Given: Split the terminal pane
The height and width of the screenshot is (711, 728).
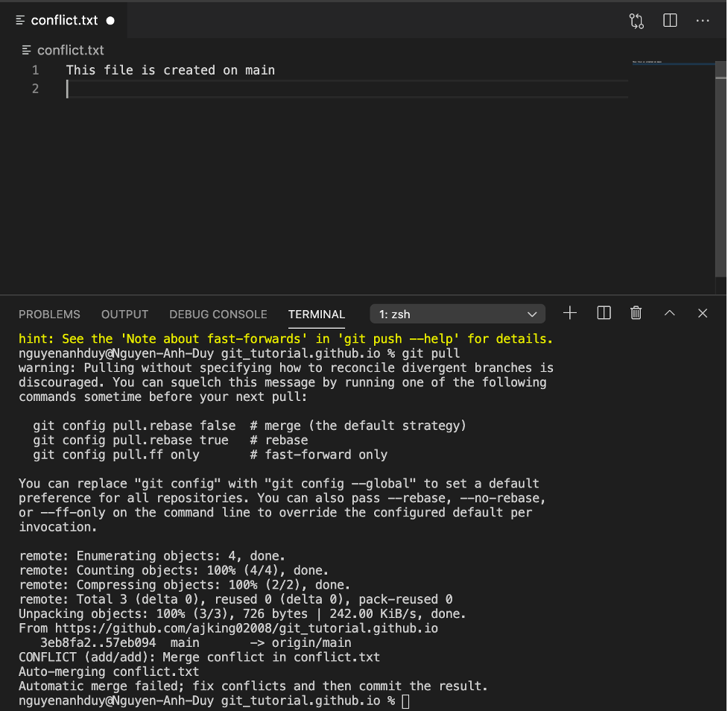Looking at the screenshot, I should 604,314.
